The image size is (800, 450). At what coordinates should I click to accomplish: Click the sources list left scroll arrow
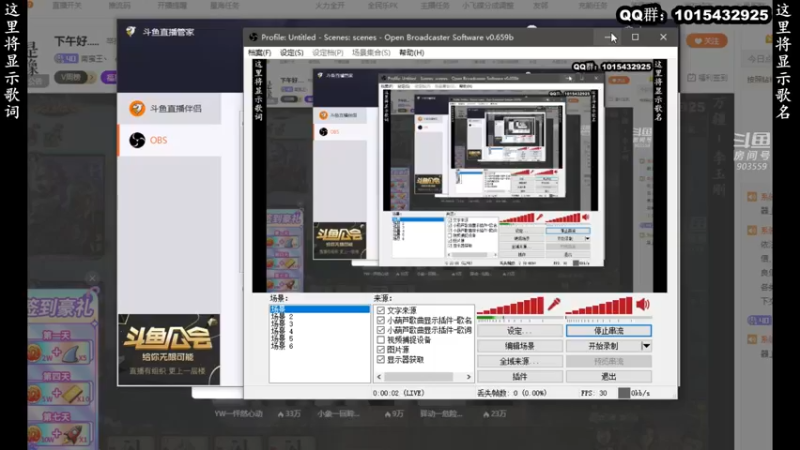(x=379, y=377)
